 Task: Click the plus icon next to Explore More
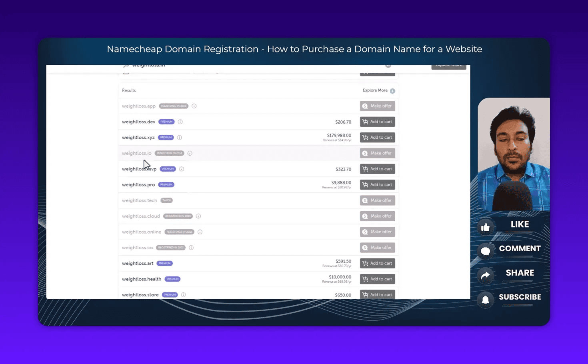pos(392,90)
